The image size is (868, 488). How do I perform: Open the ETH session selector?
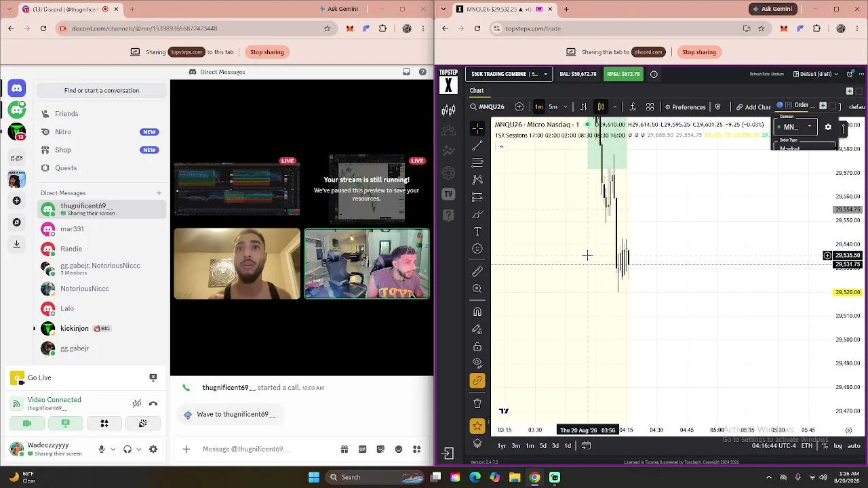pos(806,445)
